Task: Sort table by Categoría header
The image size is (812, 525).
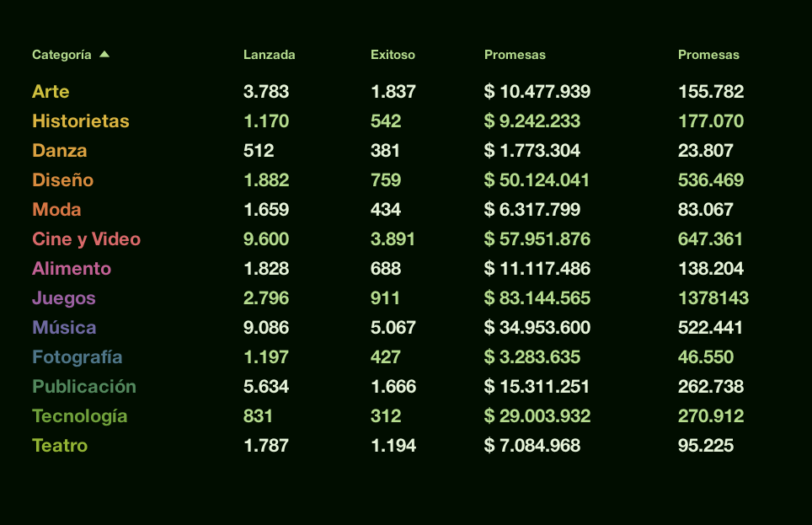Action: [61, 55]
